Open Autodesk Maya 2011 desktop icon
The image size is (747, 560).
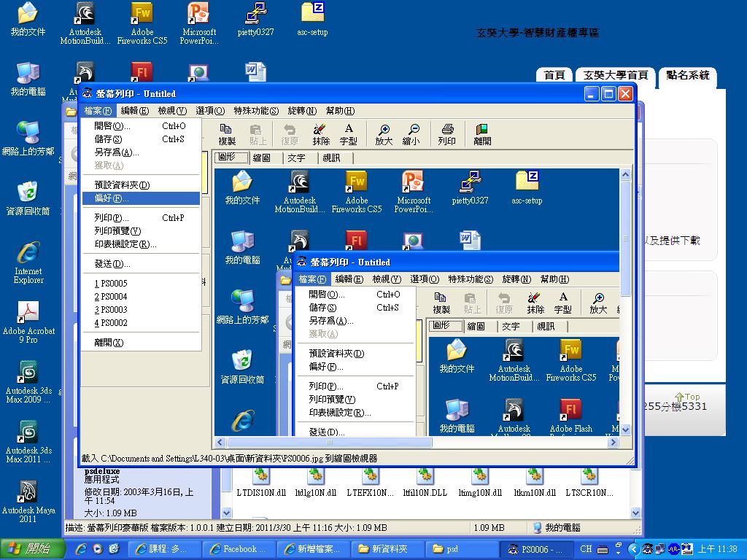[28, 492]
